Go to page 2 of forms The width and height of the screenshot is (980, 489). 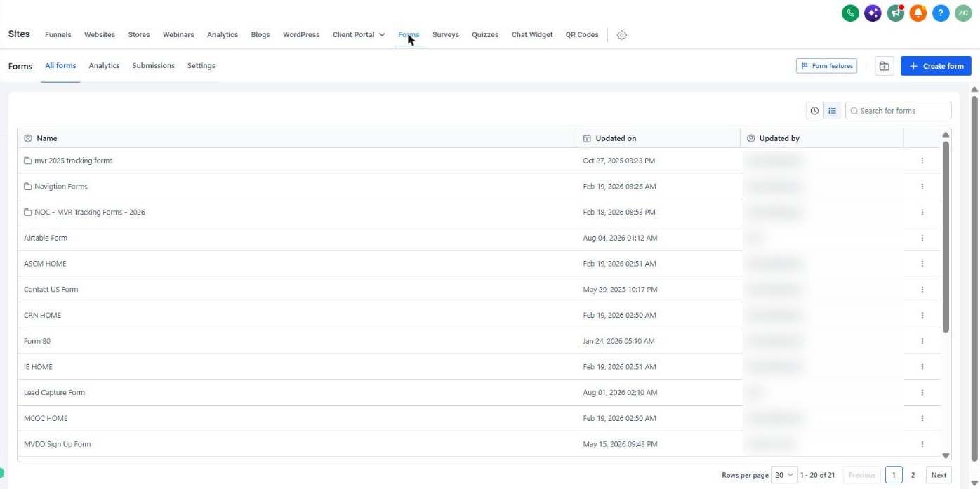(913, 475)
